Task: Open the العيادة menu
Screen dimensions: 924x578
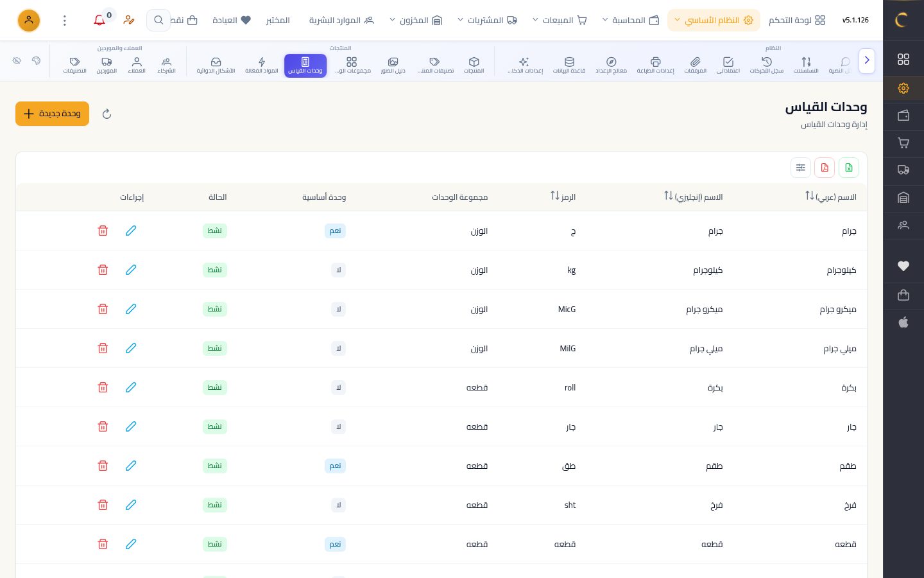Action: [232, 21]
